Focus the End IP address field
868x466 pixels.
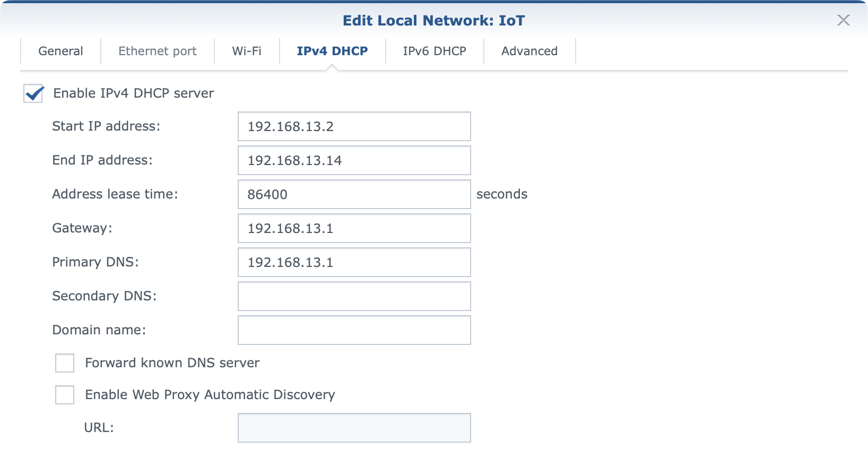[354, 160]
